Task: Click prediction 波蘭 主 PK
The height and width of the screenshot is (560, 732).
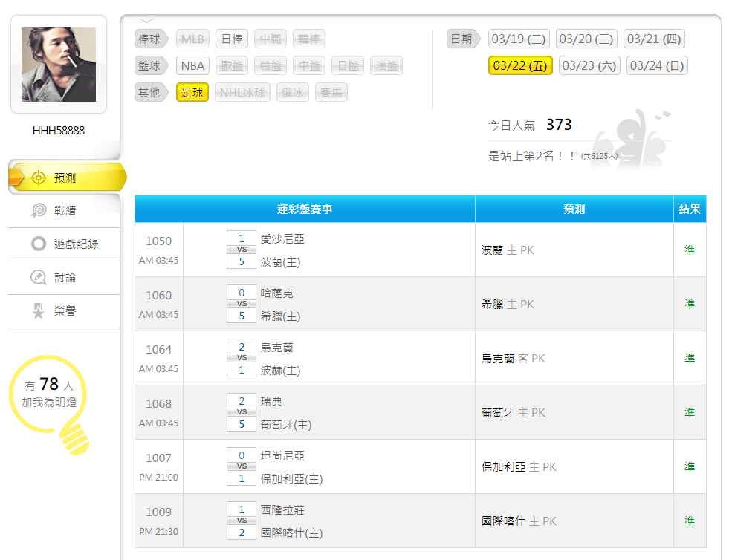Action: [508, 250]
